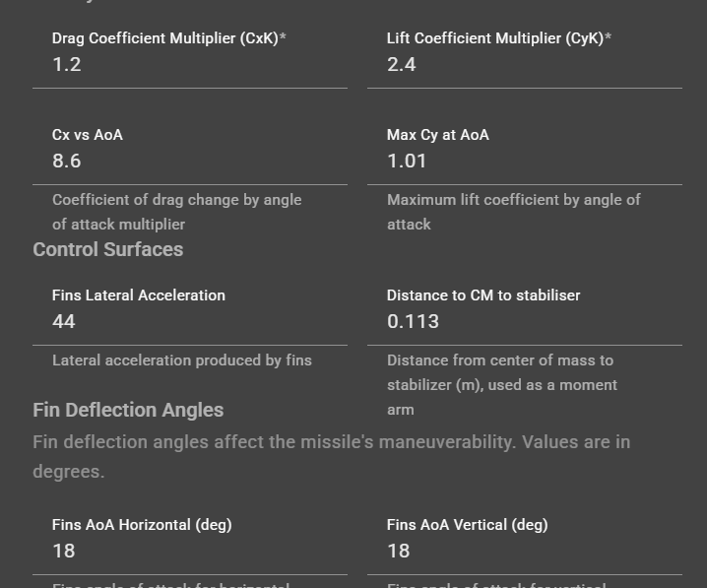Screen dimensions: 707x588
Task: Click the "Max Cy at AoA" field label
Action: coord(437,135)
